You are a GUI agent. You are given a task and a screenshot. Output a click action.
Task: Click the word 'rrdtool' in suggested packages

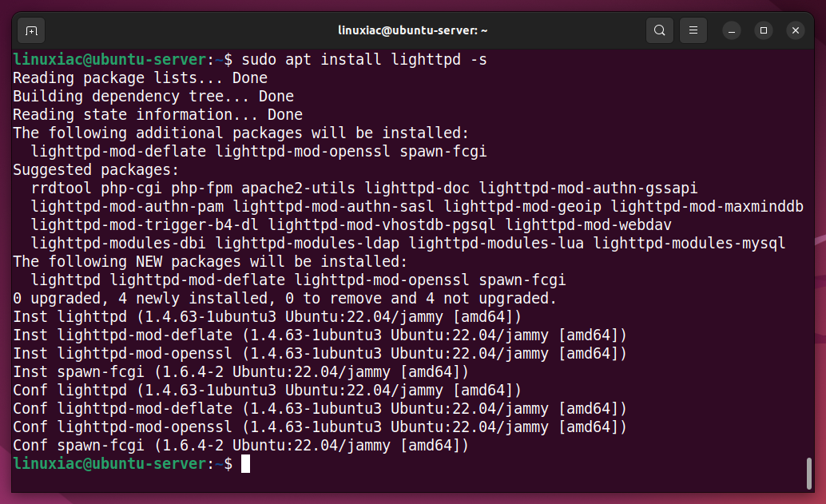click(61, 189)
